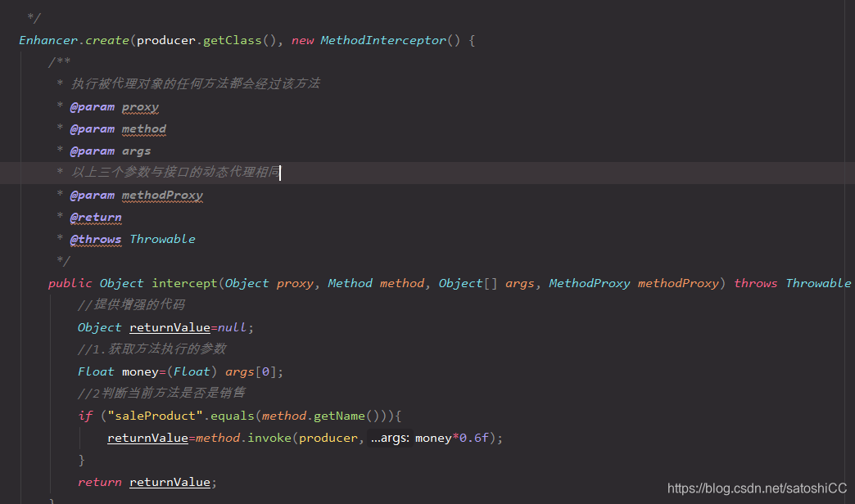Screen dimensions: 855x504
Task: Click the 'Method' type in the intercept signature
Action: pos(350,283)
